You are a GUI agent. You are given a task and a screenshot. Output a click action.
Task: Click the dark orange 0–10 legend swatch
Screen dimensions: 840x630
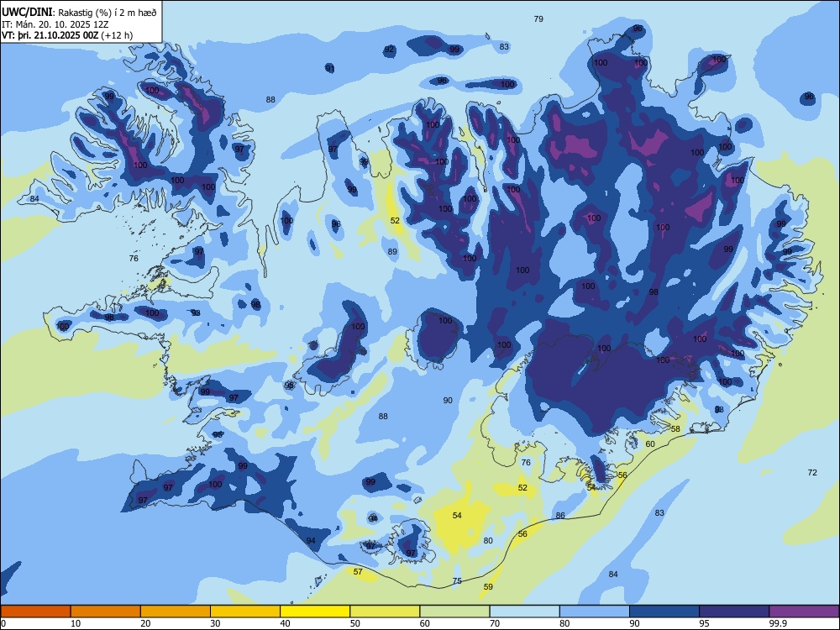pos(35,612)
